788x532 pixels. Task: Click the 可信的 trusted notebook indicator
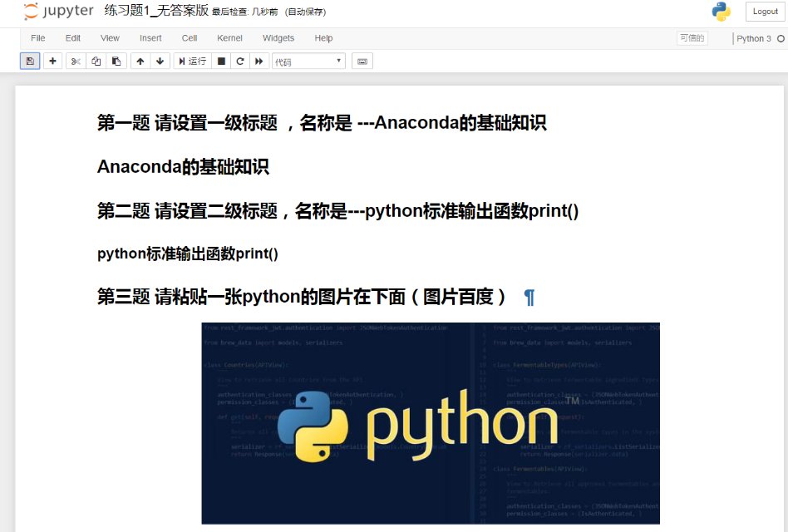692,38
